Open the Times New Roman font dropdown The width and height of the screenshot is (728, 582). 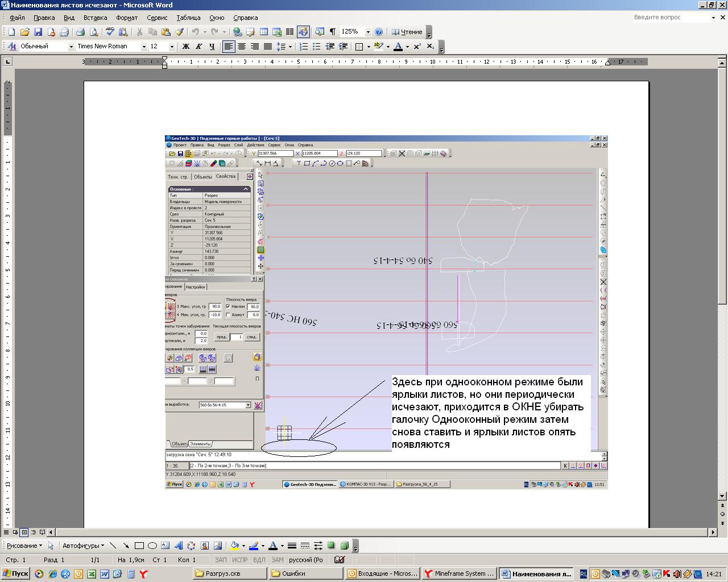[x=144, y=47]
